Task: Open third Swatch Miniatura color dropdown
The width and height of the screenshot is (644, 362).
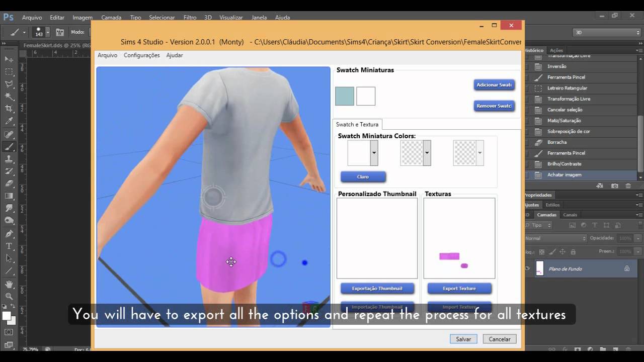Action: [x=479, y=153]
